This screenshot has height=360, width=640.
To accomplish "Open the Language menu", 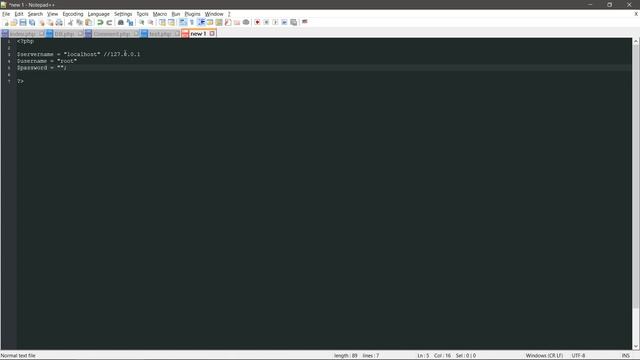I will pyautogui.click(x=98, y=14).
